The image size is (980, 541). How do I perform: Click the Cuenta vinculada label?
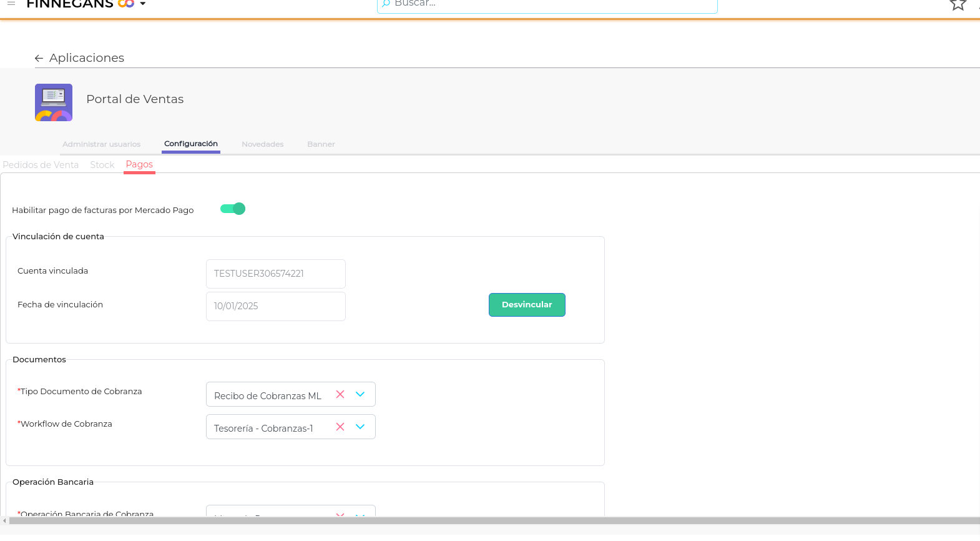tap(52, 271)
